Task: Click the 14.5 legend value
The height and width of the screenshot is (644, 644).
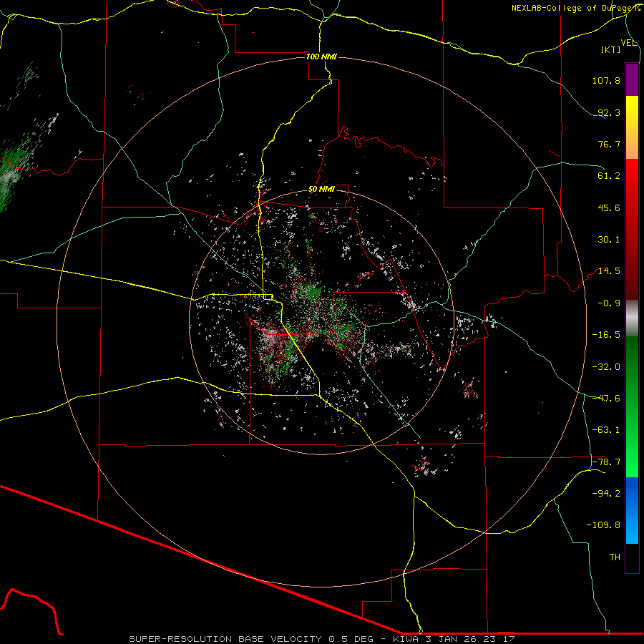Action: coord(609,271)
